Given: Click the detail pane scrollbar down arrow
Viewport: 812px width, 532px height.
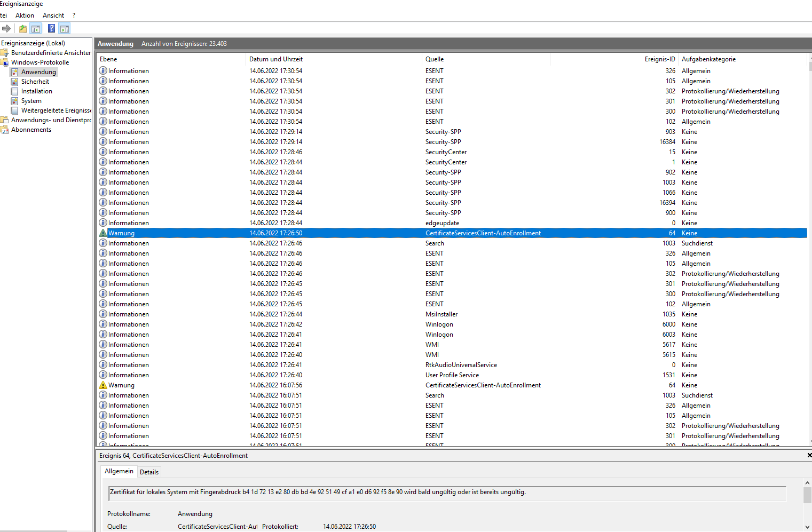Looking at the screenshot, I should (x=807, y=527).
